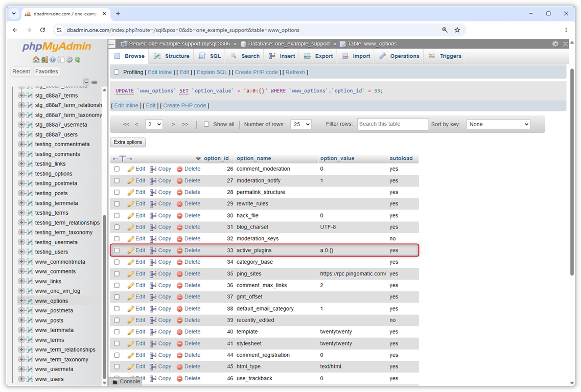Viewport: 581px width, 392px height.
Task: Click red Delete icon for permalink_structure
Action: [179, 192]
